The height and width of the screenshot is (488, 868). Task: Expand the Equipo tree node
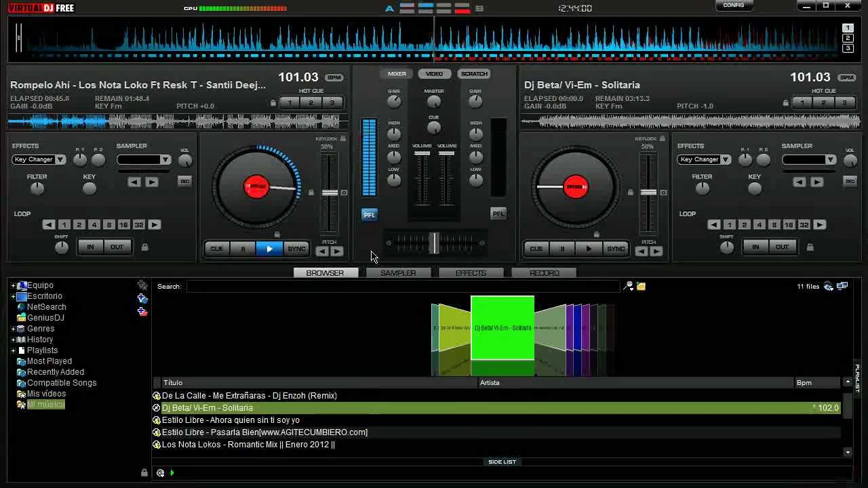(13, 286)
